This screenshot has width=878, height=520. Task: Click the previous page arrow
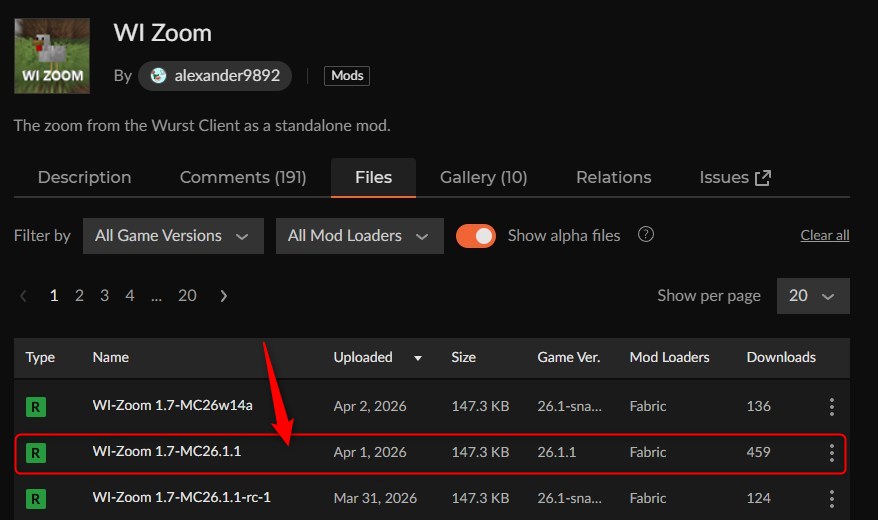(24, 296)
